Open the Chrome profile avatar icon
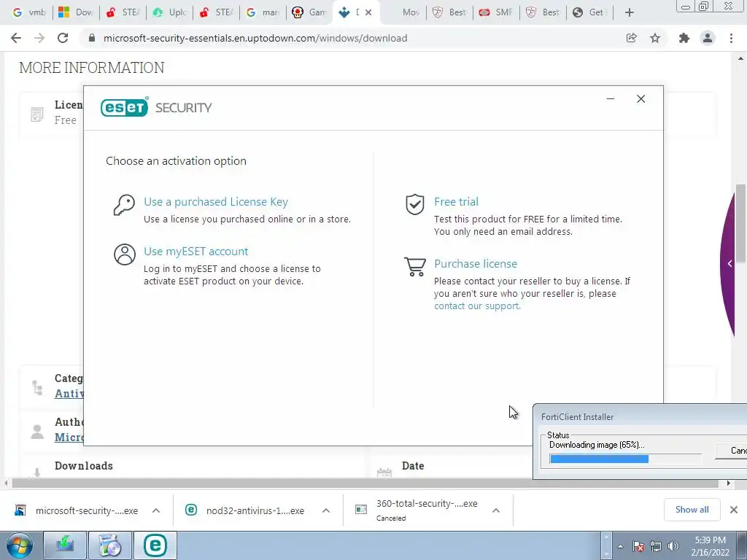 point(708,38)
